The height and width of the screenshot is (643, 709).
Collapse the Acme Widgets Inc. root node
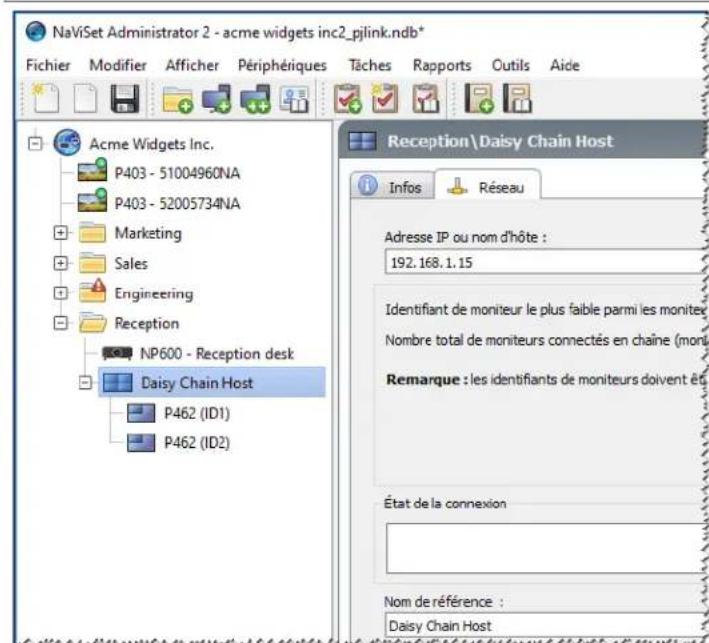point(35,143)
